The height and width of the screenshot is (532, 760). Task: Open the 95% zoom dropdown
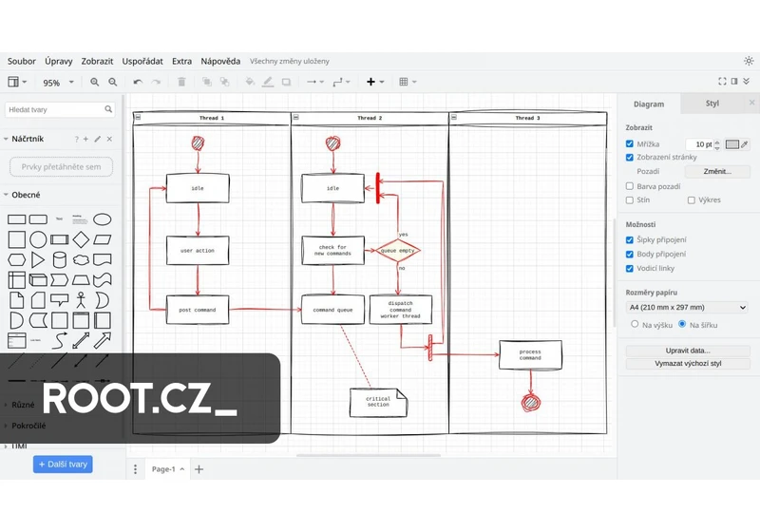click(x=58, y=83)
